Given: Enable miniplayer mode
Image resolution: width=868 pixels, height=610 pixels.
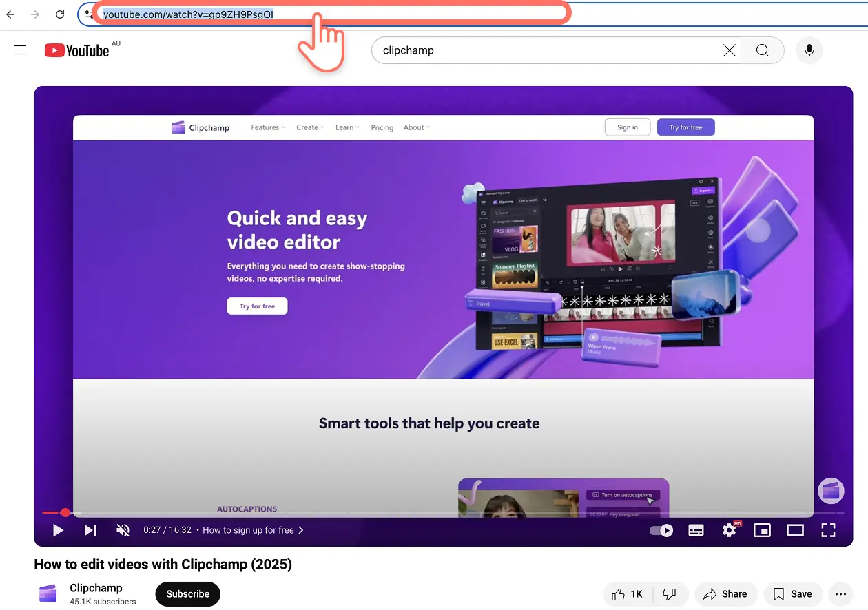Looking at the screenshot, I should (762, 530).
